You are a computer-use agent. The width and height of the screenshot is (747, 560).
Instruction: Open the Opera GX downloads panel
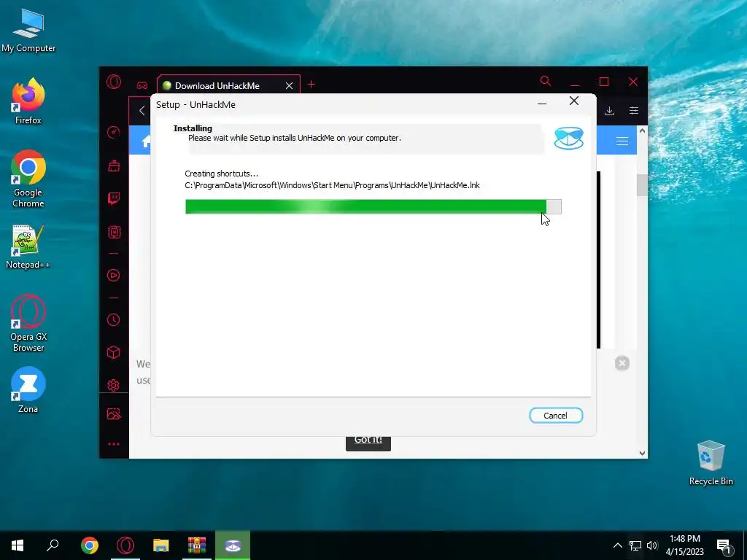tap(609, 111)
